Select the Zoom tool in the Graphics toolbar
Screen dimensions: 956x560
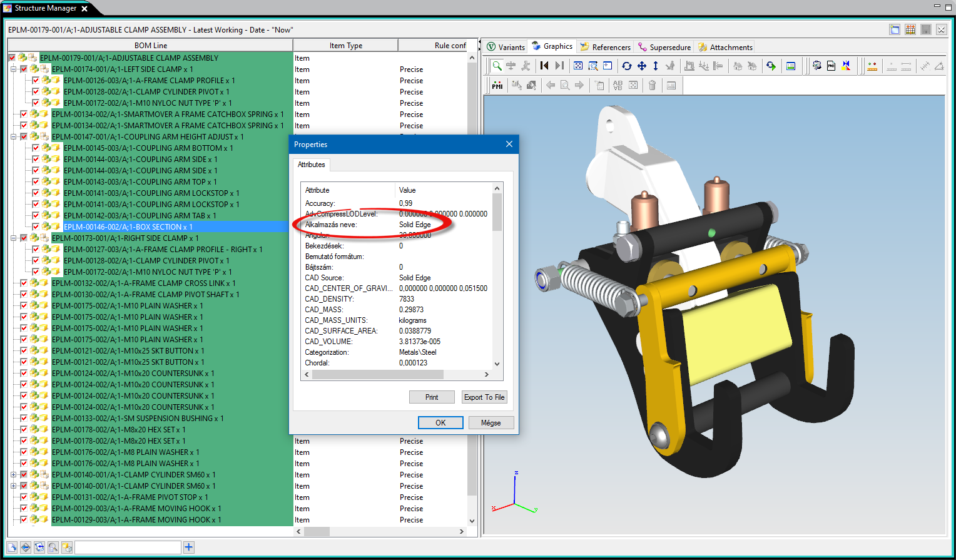(x=497, y=66)
